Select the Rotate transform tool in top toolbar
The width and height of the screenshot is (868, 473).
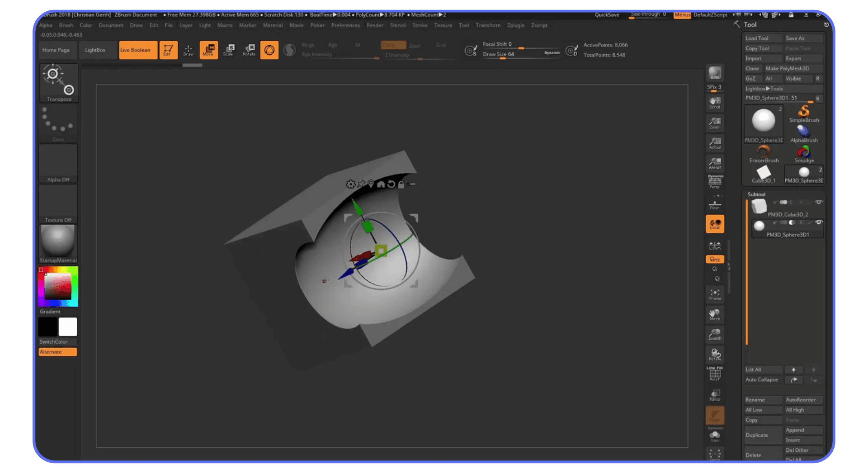[x=249, y=50]
